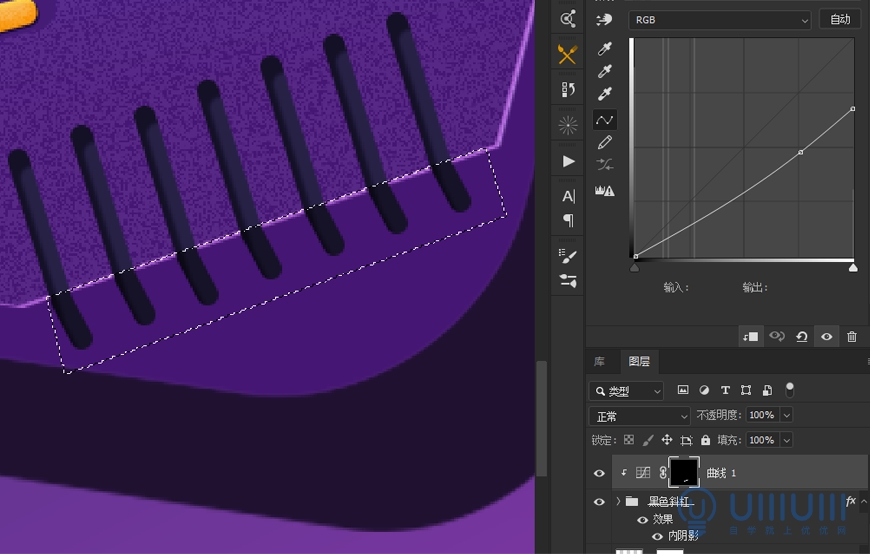Hide the 内阴影 effect

[x=657, y=536]
